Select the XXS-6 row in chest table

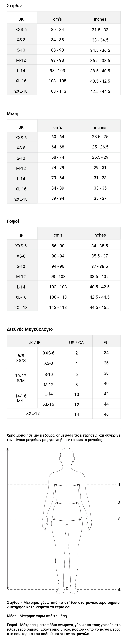(64, 29)
